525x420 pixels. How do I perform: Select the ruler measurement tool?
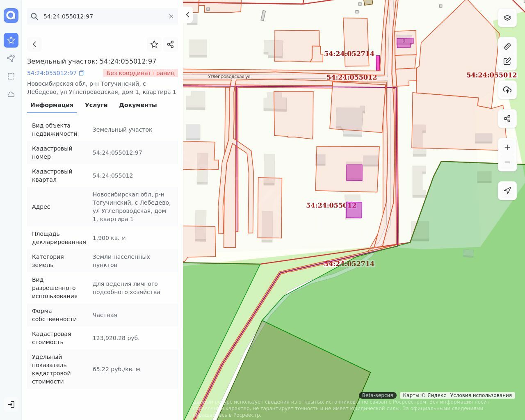click(507, 46)
